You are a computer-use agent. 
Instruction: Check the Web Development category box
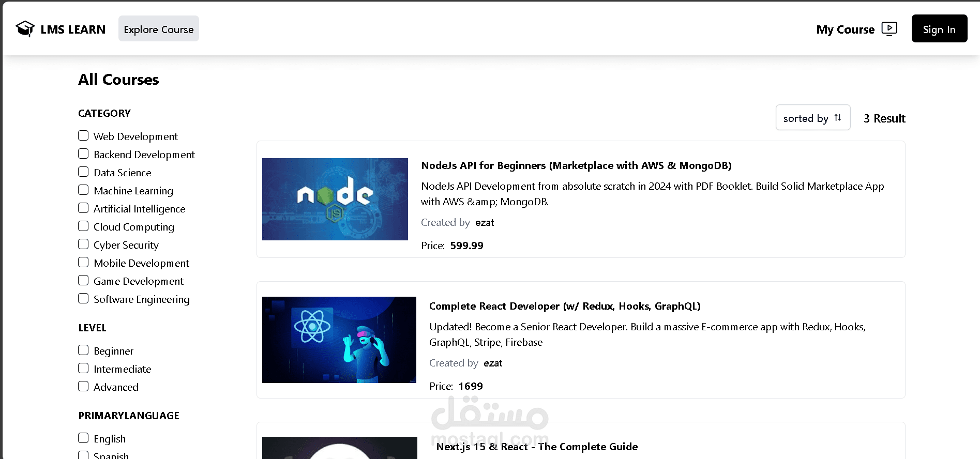click(x=83, y=135)
